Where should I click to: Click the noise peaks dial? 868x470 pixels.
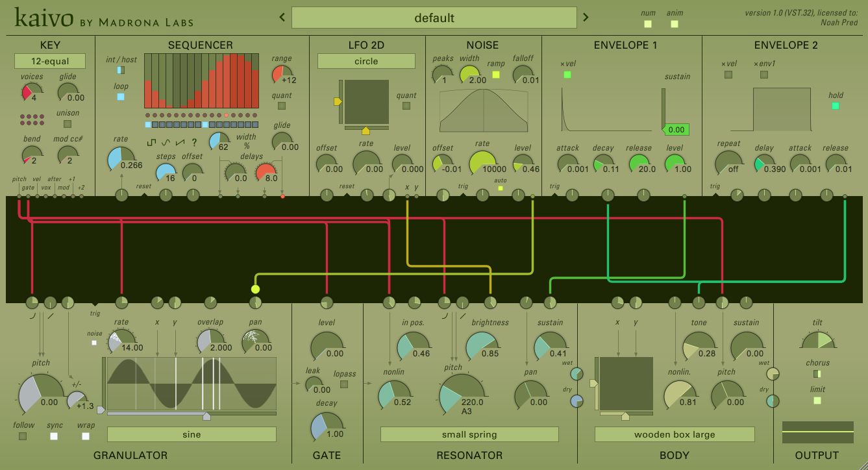pos(442,74)
